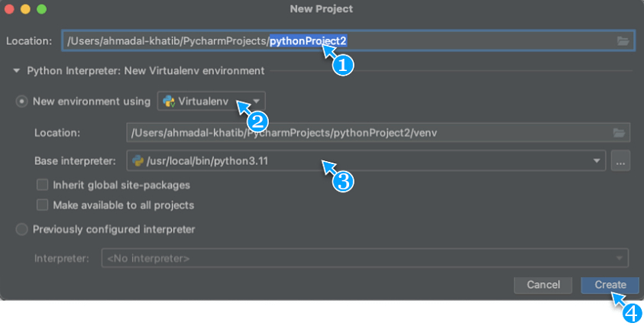Screen dimensions: 644x326
Task: Click the Python icon in Base interpreter
Action: point(138,160)
